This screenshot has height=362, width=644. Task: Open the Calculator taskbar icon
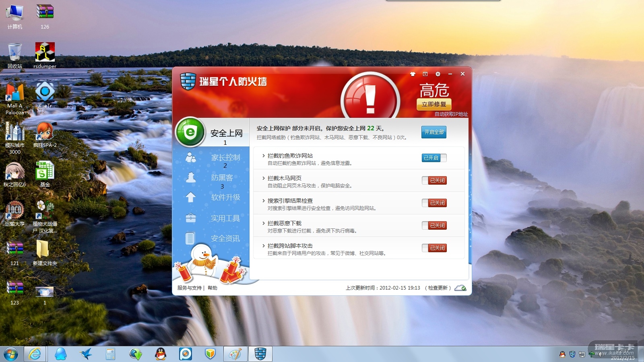point(110,354)
